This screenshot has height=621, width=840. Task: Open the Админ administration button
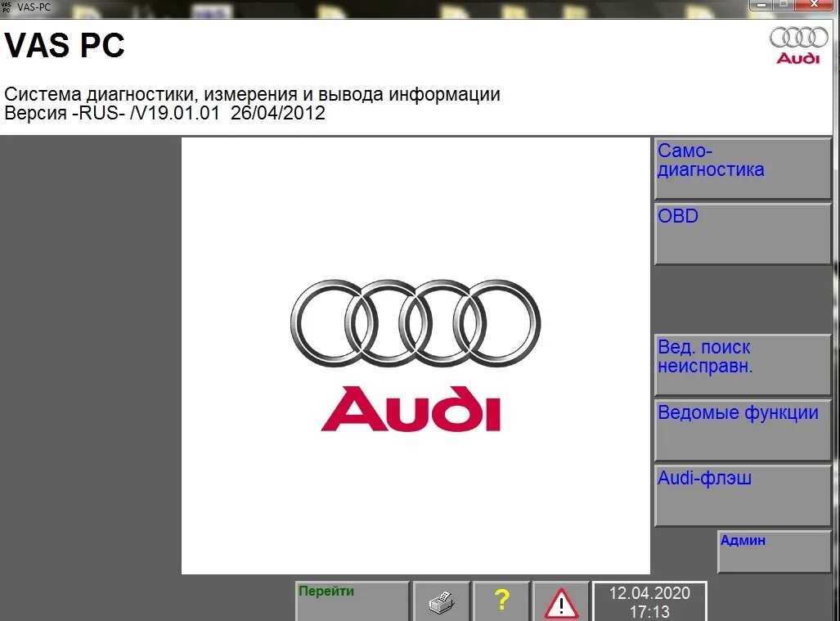pos(774,551)
